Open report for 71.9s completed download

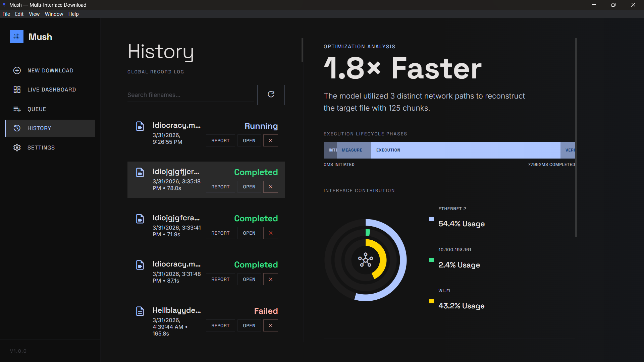coord(220,233)
